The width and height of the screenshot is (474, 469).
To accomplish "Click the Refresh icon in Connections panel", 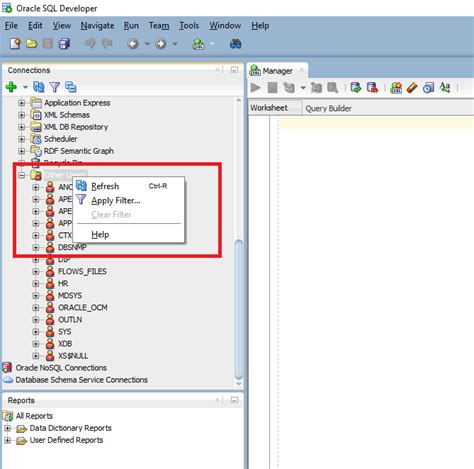I will tap(38, 87).
